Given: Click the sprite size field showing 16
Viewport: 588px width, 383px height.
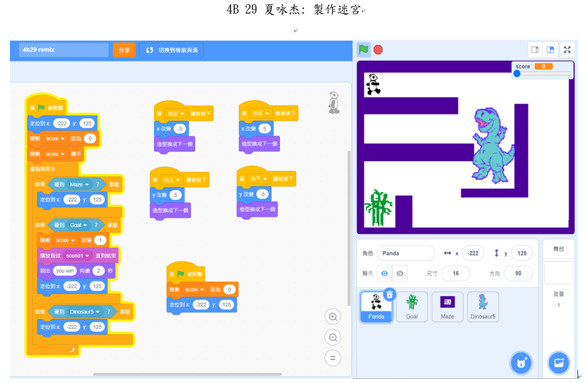Looking at the screenshot, I should tap(456, 273).
